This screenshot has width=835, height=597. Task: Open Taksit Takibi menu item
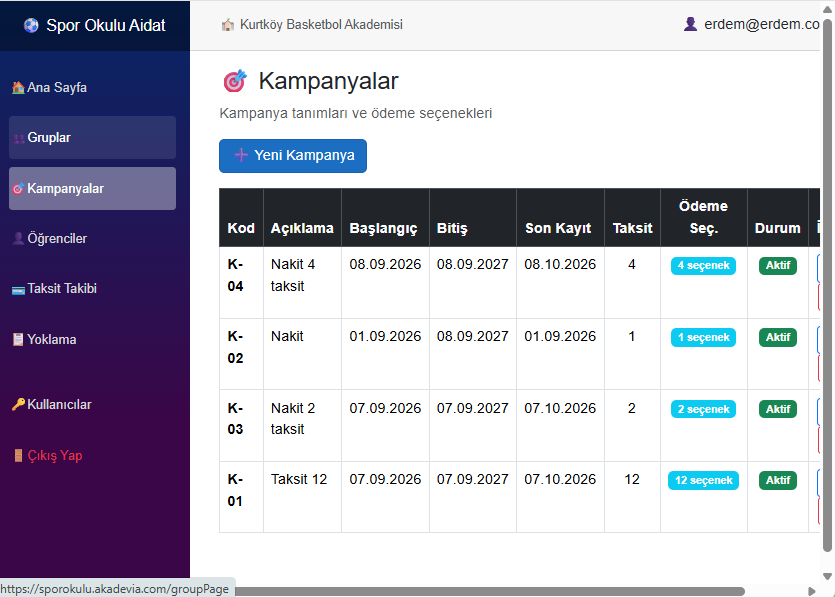click(x=92, y=289)
